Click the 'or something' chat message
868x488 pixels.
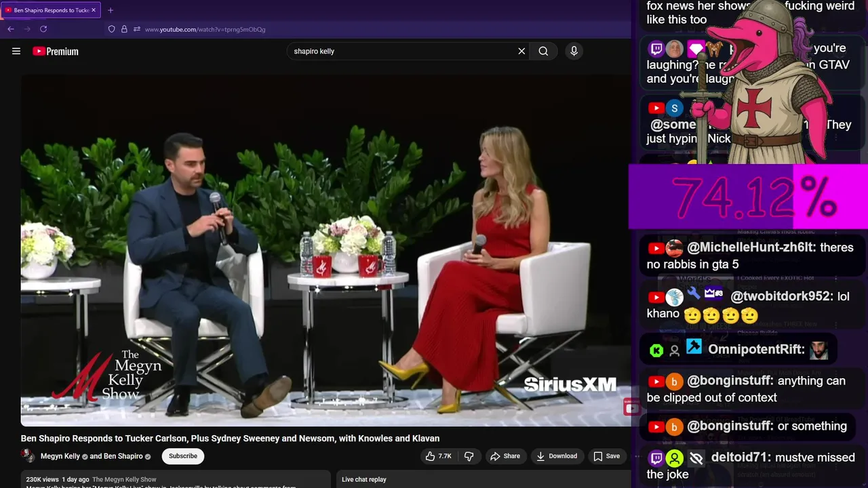[x=747, y=426]
